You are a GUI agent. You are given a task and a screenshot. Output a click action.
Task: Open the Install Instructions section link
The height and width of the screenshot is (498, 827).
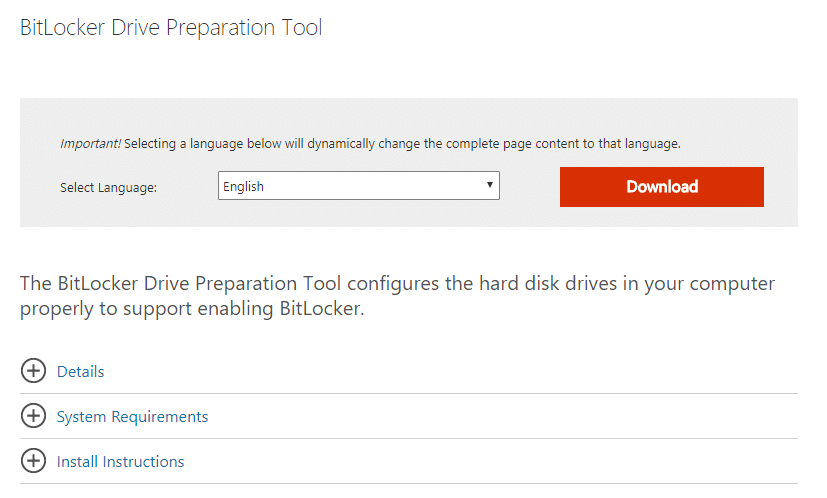120,462
